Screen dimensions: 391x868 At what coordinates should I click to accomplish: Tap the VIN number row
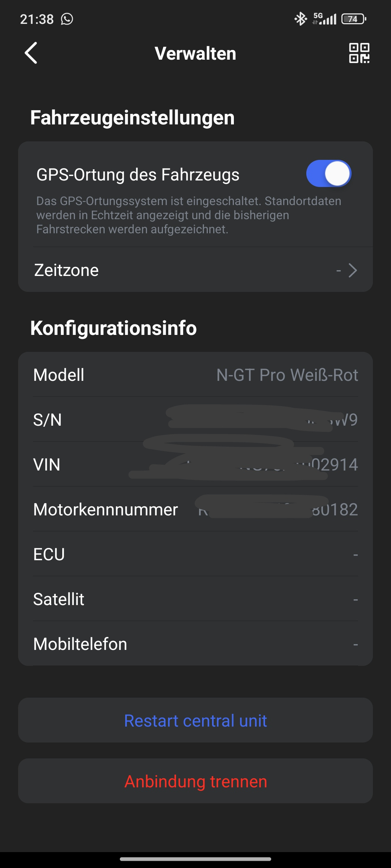pos(195,464)
